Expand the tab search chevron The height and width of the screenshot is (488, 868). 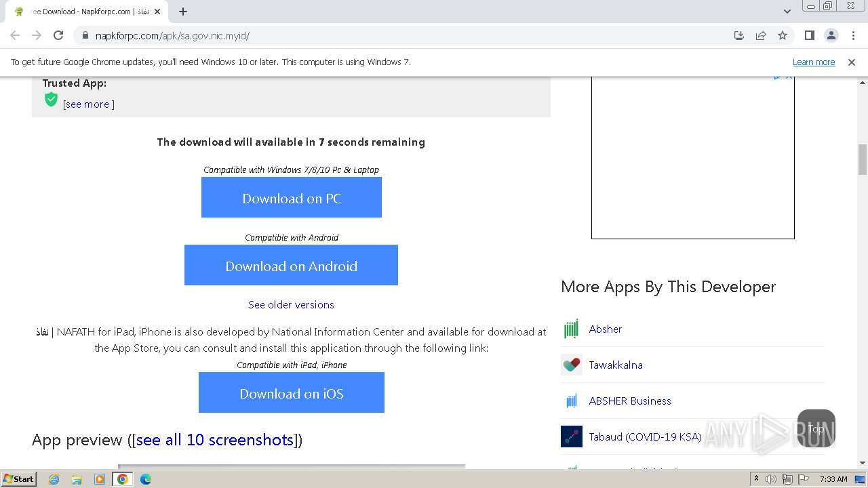click(787, 12)
